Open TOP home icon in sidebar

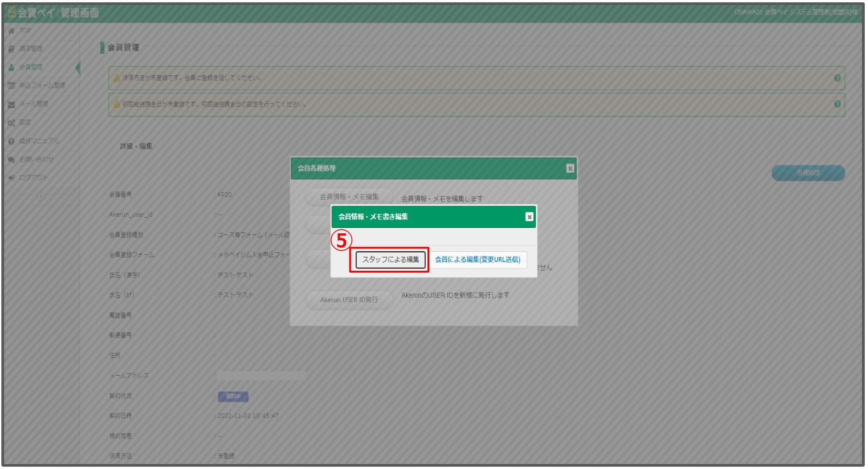pos(12,31)
